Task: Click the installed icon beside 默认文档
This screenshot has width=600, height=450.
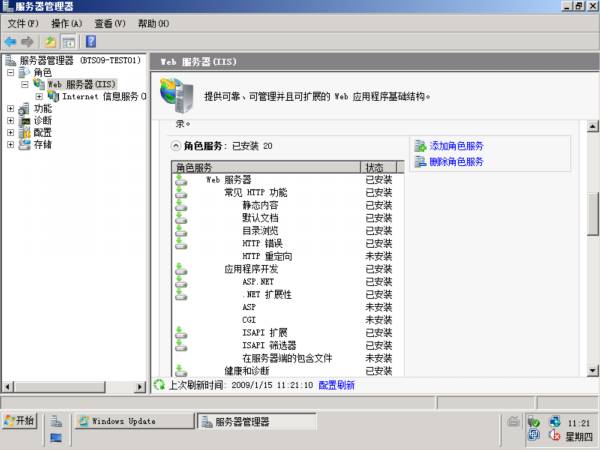Action: pyautogui.click(x=181, y=218)
